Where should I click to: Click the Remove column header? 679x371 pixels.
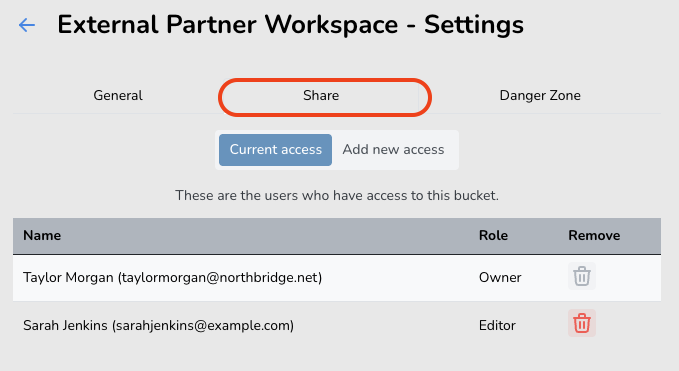tap(594, 236)
